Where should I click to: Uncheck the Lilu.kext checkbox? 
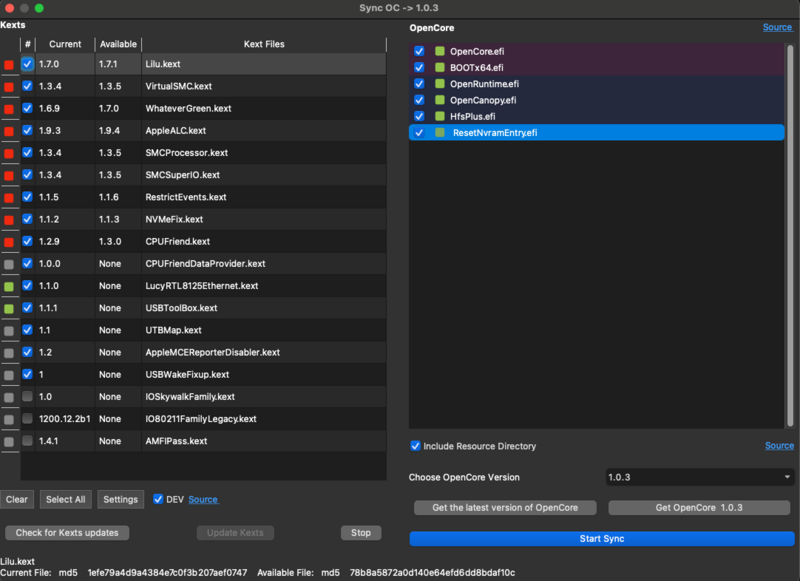tap(28, 64)
